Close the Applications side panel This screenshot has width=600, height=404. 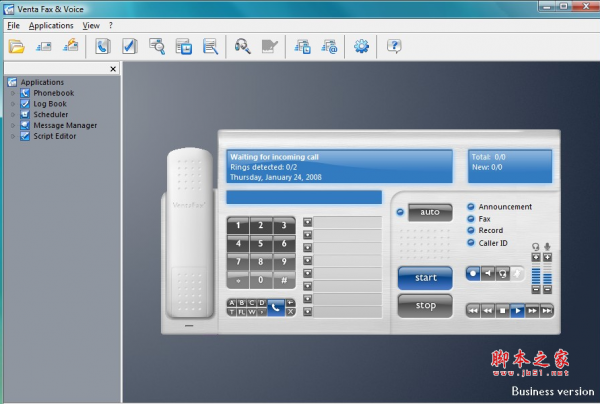pos(113,69)
